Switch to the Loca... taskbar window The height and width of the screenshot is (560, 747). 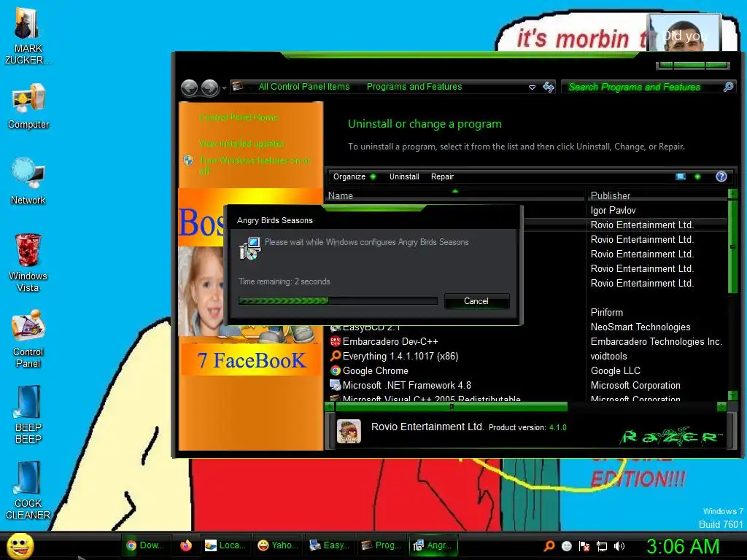[x=225, y=545]
